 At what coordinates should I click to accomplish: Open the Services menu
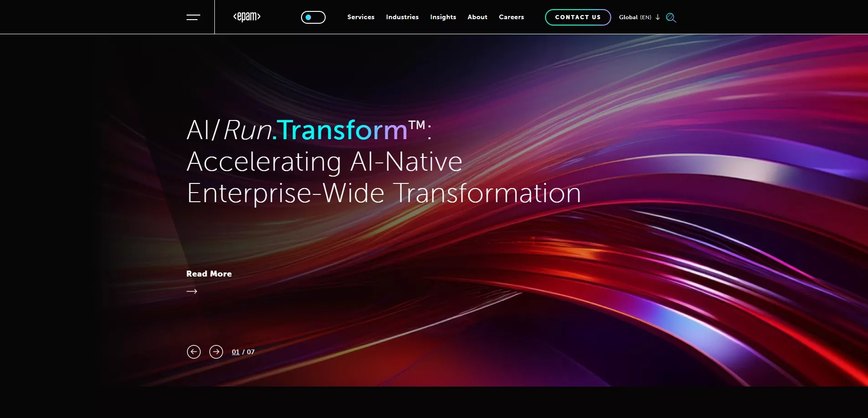(360, 17)
